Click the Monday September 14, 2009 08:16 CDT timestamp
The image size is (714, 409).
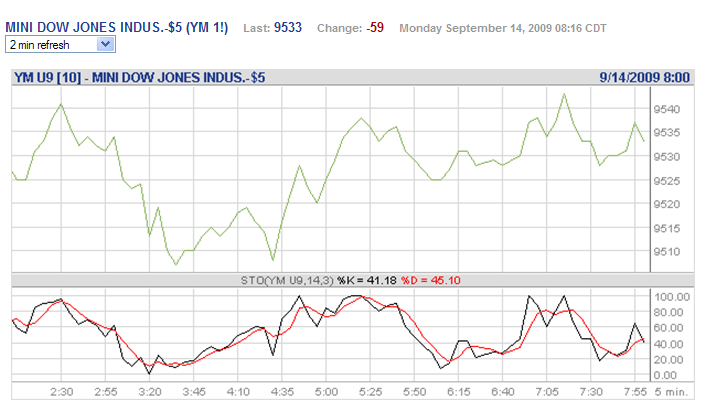click(x=503, y=28)
